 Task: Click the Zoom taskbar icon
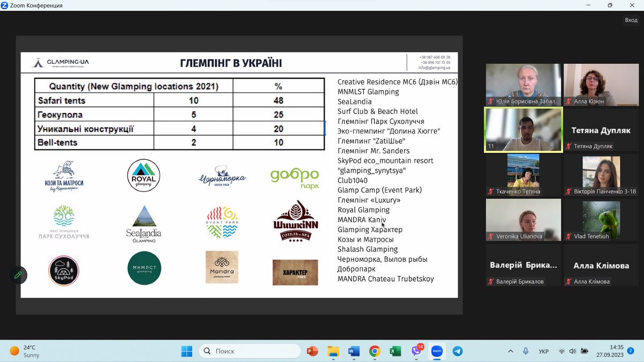437,351
